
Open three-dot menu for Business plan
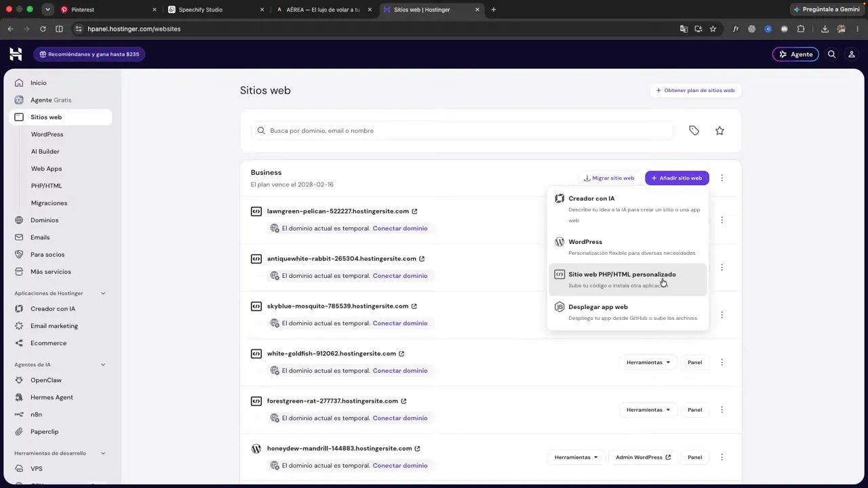pyautogui.click(x=722, y=178)
